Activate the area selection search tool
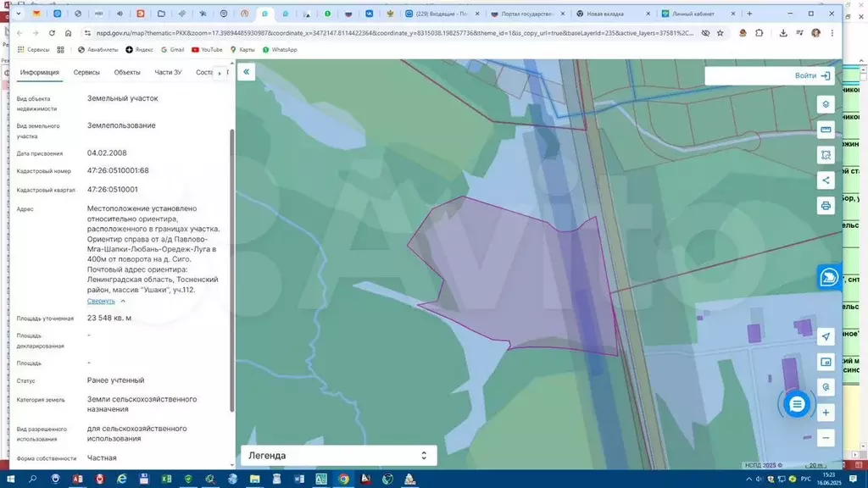The width and height of the screenshot is (868, 488). (826, 156)
